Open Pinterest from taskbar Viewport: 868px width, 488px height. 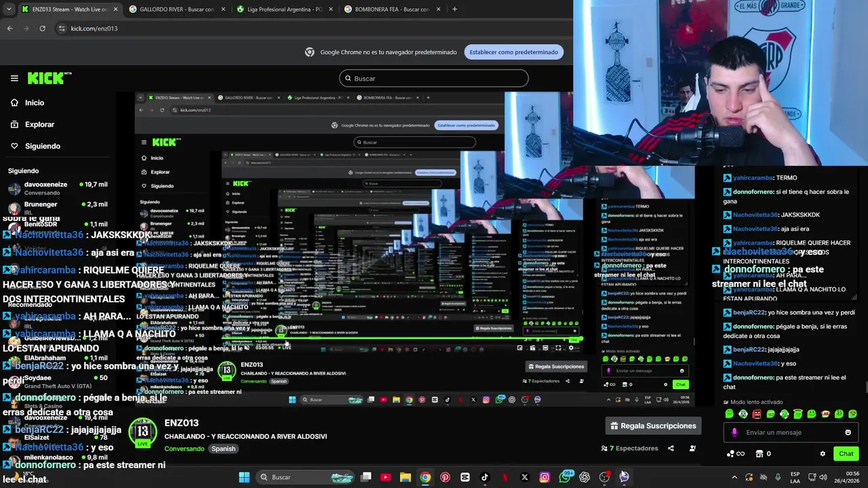pyautogui.click(x=445, y=477)
